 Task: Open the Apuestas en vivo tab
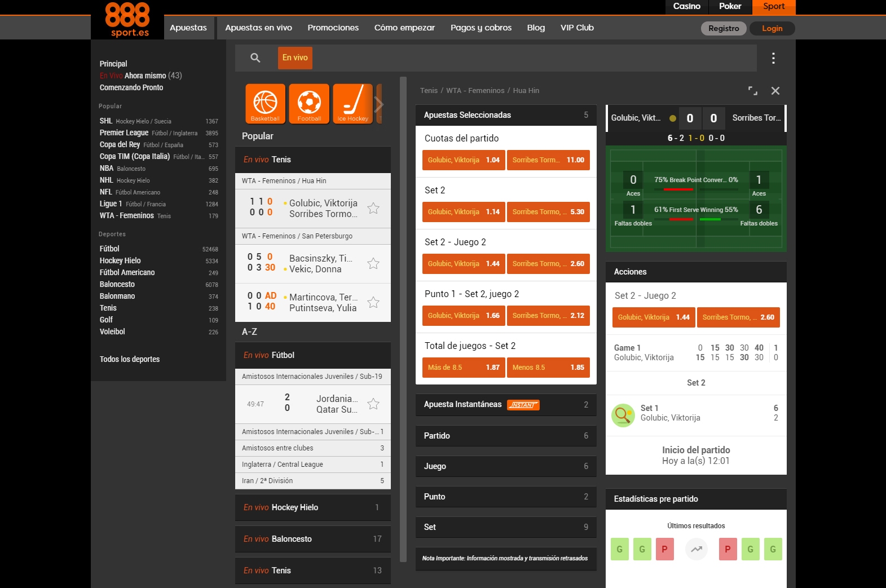pos(259,28)
